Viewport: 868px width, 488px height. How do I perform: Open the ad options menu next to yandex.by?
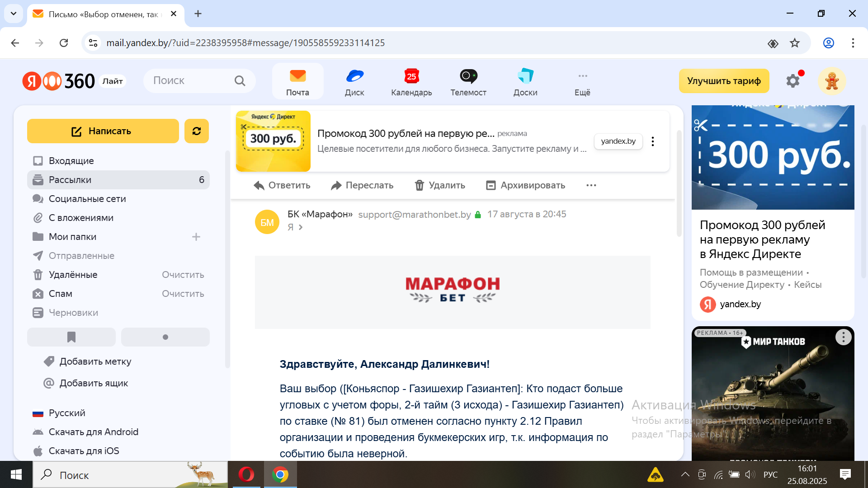click(x=653, y=141)
